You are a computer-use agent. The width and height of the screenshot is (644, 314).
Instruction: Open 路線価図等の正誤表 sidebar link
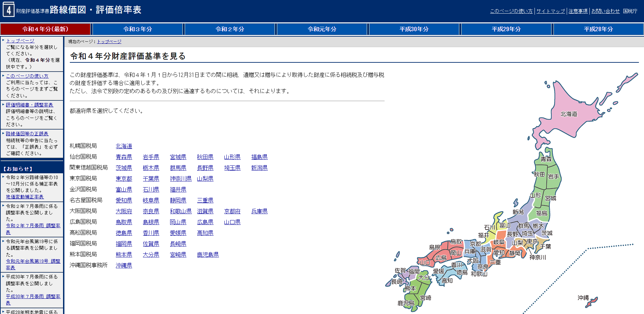click(27, 134)
